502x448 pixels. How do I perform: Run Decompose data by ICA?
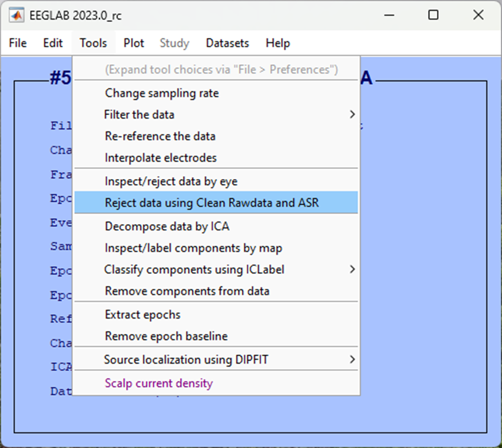tap(167, 226)
